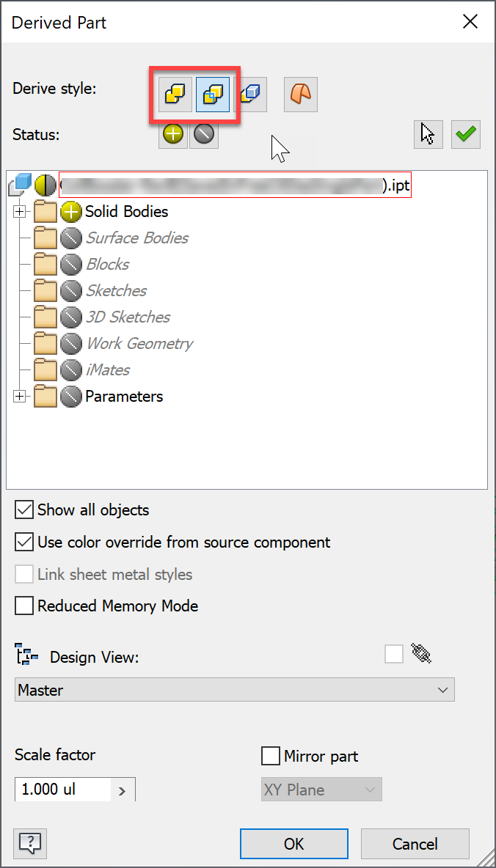
Task: Choose solid body keep seams derive style
Action: 213,95
